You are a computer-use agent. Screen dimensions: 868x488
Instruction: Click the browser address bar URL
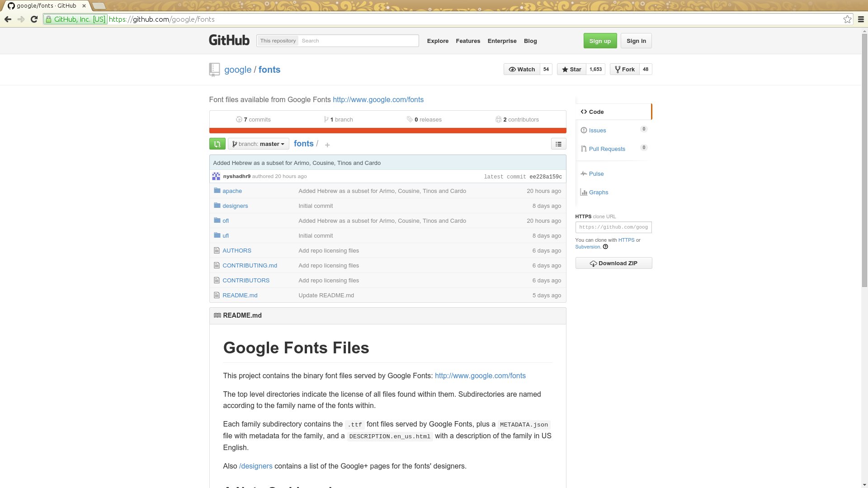(162, 19)
